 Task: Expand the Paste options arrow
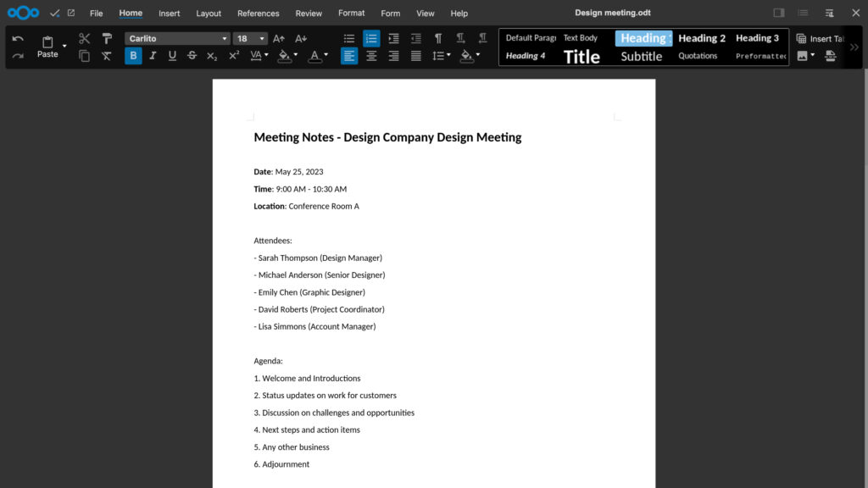pos(64,46)
